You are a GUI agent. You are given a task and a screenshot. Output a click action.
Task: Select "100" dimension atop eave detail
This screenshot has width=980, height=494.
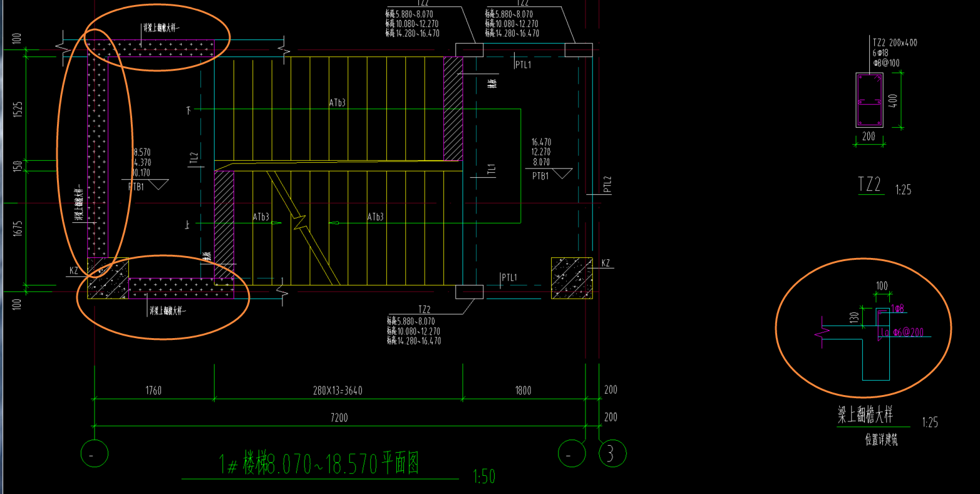pos(882,286)
